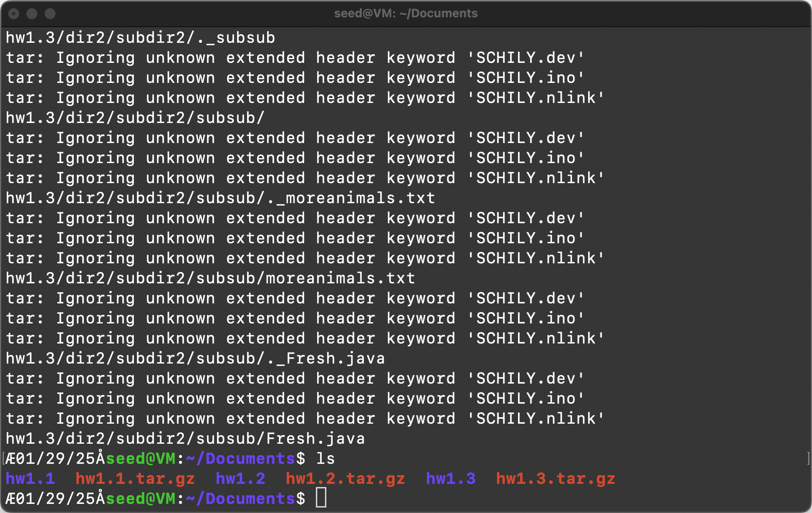Click the subsub/Fresh.java path line without ._ prefix
The image size is (812, 513).
[x=185, y=438]
